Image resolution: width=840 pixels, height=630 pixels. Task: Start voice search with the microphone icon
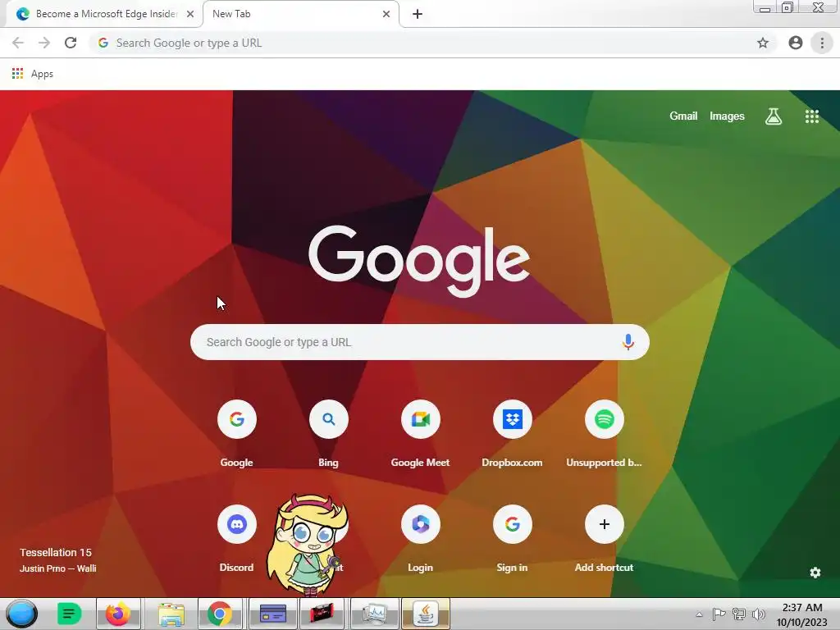(x=628, y=342)
